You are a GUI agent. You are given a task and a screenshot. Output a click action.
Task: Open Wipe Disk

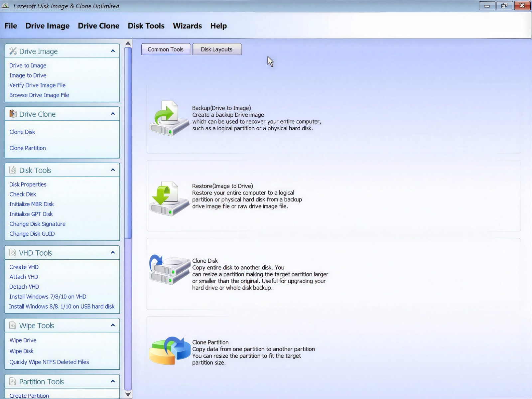click(22, 351)
